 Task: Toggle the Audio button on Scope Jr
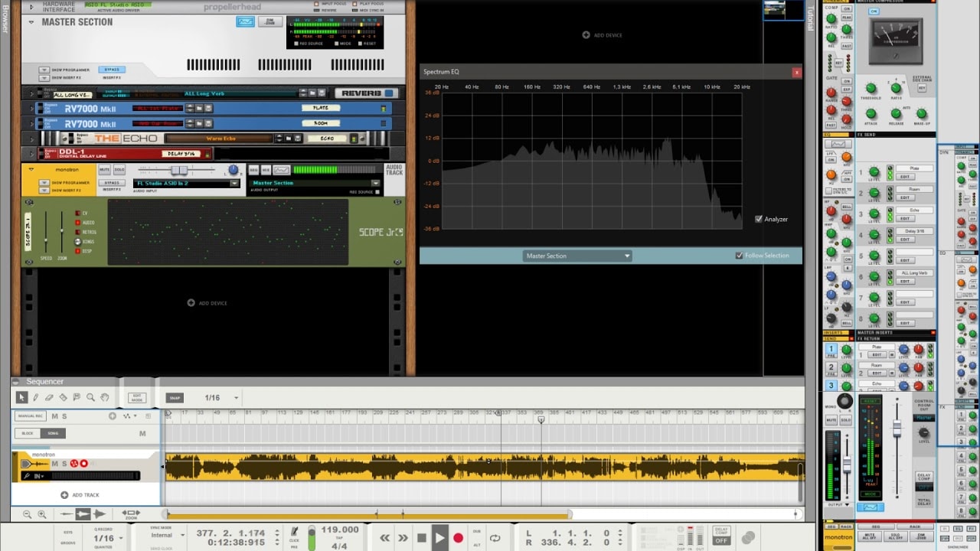[78, 223]
